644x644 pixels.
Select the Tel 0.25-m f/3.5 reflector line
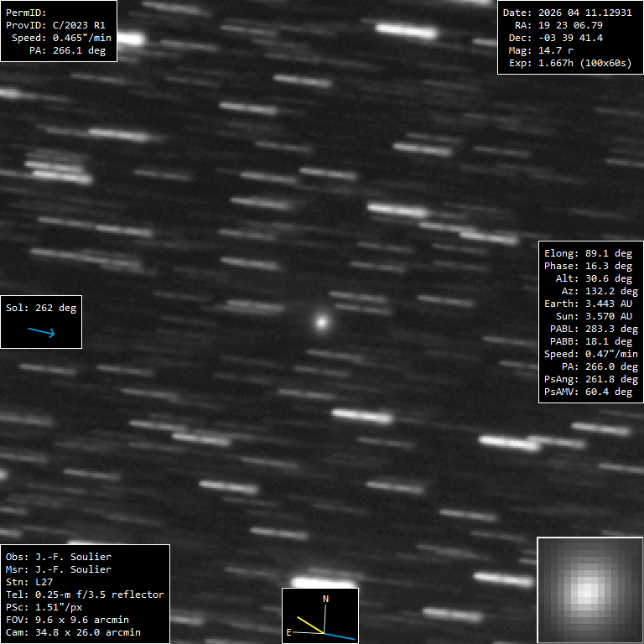tap(85, 595)
